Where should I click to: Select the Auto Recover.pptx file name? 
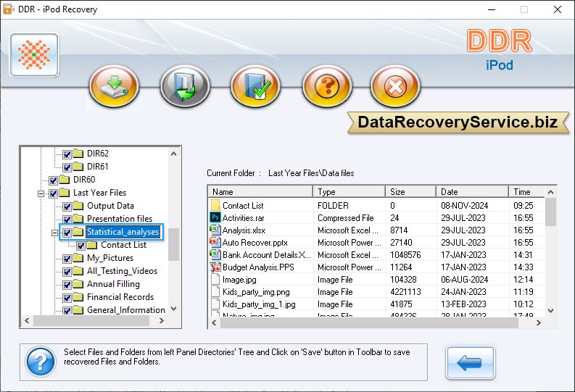(x=255, y=243)
